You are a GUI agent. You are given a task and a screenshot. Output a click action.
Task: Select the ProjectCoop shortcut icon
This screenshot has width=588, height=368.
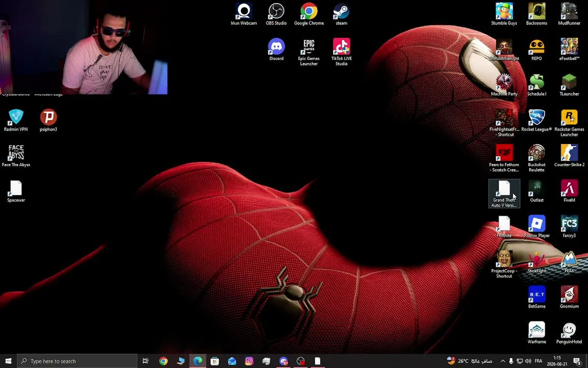(x=504, y=264)
